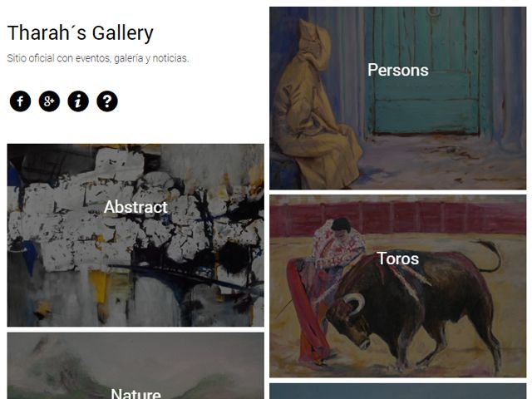This screenshot has height=399, width=532.
Task: Open the Toros category label
Action: coord(397,259)
